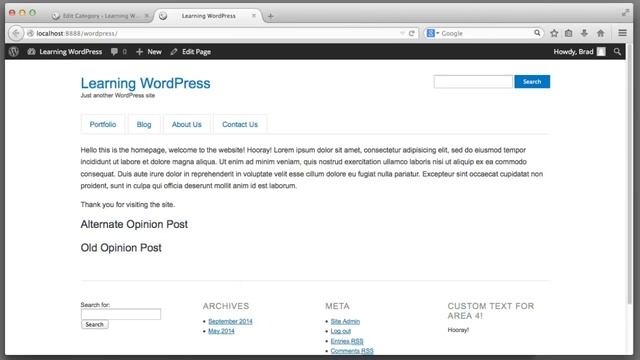
Task: Open a new browser tab with plus
Action: (x=270, y=16)
